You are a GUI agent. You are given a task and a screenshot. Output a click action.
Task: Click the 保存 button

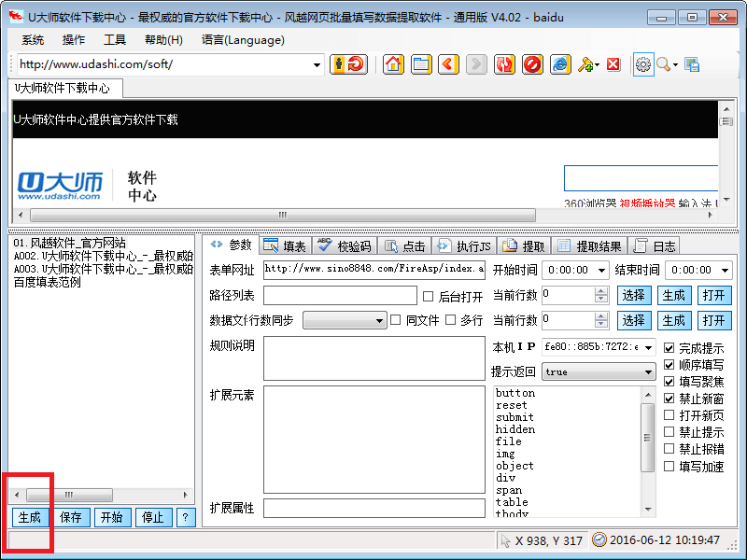point(71,517)
